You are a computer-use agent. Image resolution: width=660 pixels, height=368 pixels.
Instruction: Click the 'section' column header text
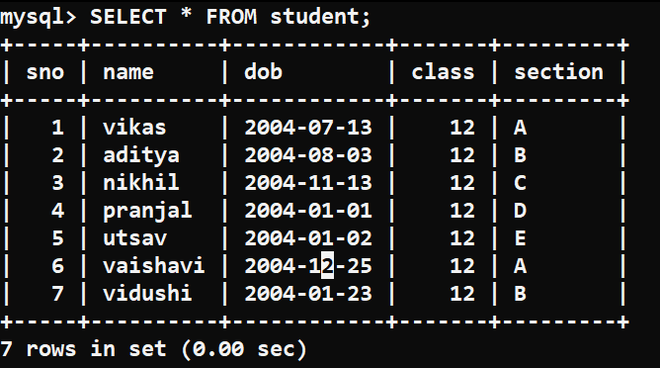(x=559, y=71)
